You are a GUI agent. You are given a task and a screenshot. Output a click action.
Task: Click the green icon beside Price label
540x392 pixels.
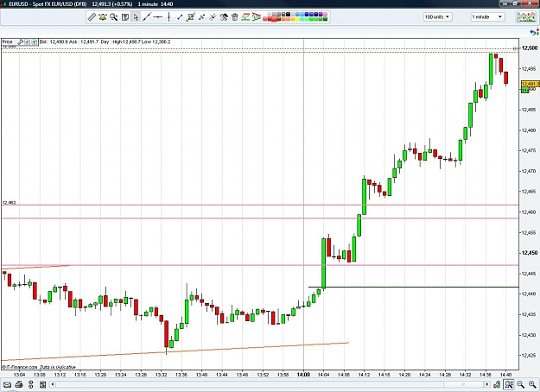34,42
